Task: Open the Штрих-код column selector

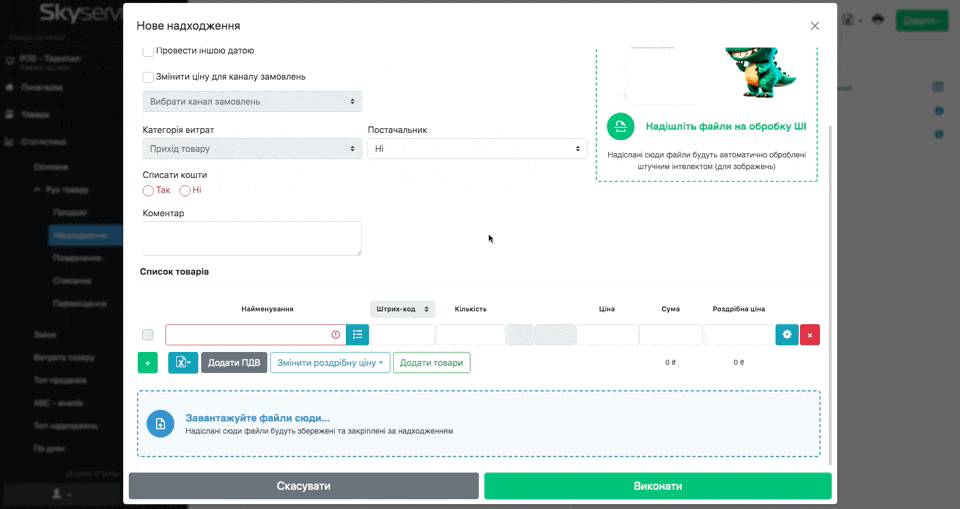Action: click(x=402, y=310)
